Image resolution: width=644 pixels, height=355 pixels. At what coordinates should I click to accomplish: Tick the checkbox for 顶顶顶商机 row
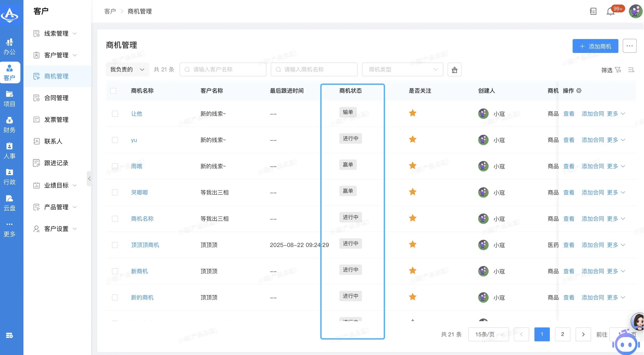point(115,245)
